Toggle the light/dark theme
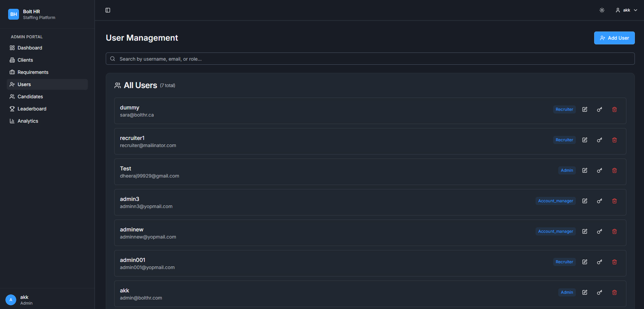Viewport: 644px width, 309px height. click(x=602, y=10)
